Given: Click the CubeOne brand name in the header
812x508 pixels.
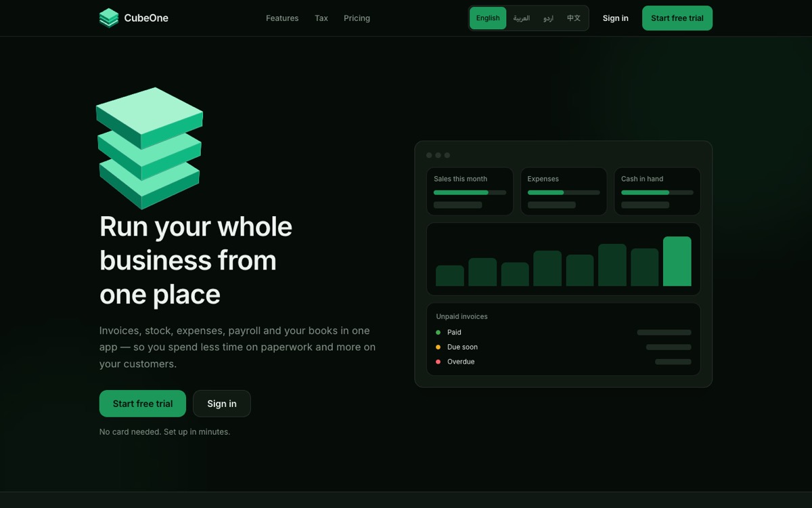Looking at the screenshot, I should point(146,18).
